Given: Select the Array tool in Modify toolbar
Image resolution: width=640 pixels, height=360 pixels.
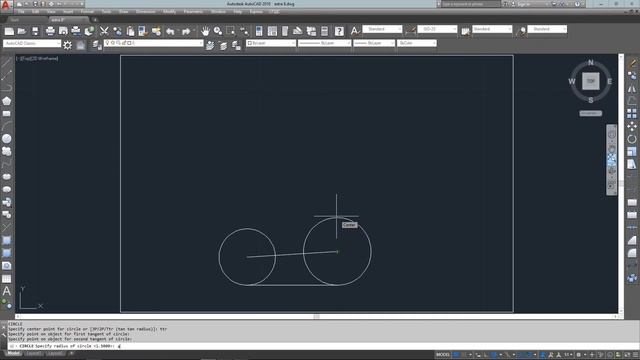Looking at the screenshot, I should pyautogui.click(x=632, y=113).
